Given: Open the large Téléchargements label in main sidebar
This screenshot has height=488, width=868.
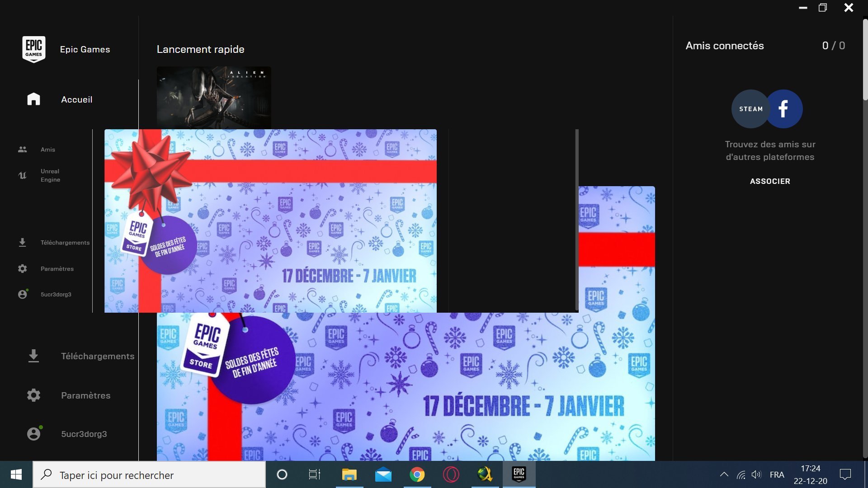Looking at the screenshot, I should [98, 356].
